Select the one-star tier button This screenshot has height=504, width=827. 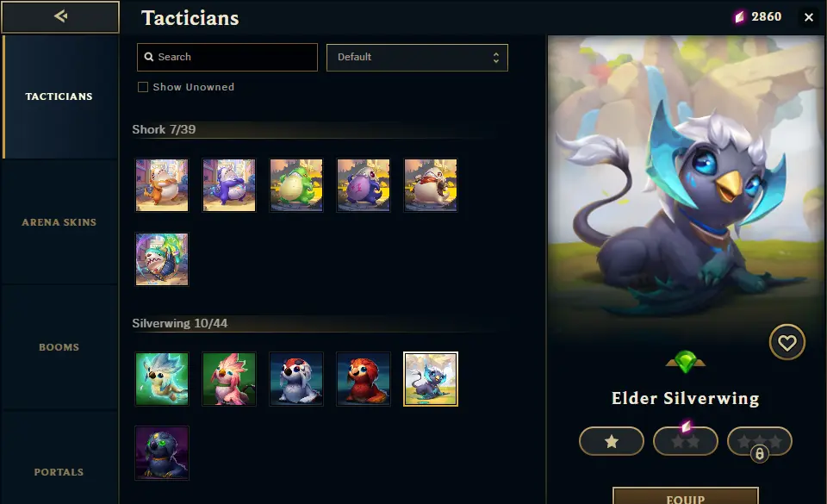pyautogui.click(x=612, y=441)
